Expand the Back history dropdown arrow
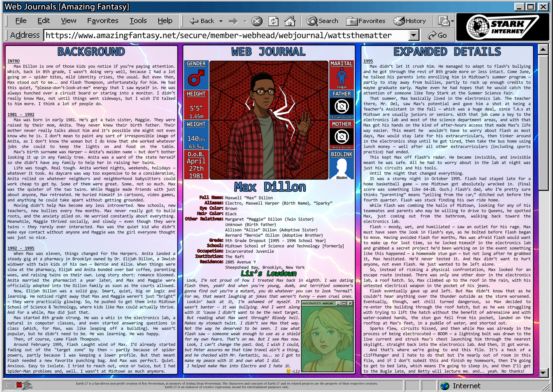This screenshot has width=553, height=392. point(221,21)
